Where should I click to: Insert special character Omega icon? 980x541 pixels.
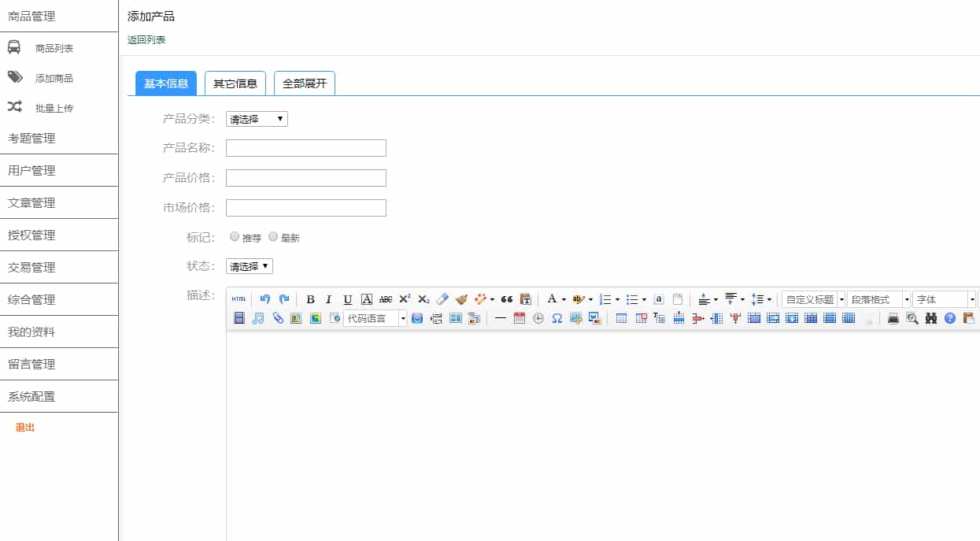coord(557,318)
